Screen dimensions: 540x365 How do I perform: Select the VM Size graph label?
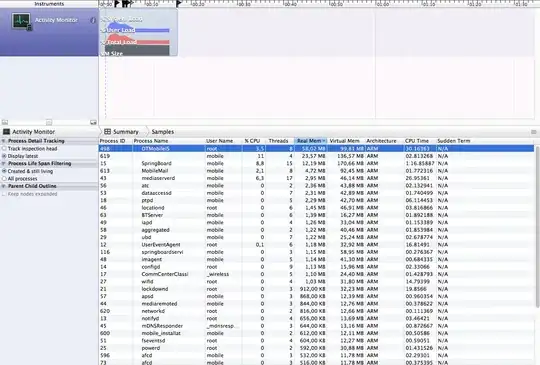coord(113,54)
